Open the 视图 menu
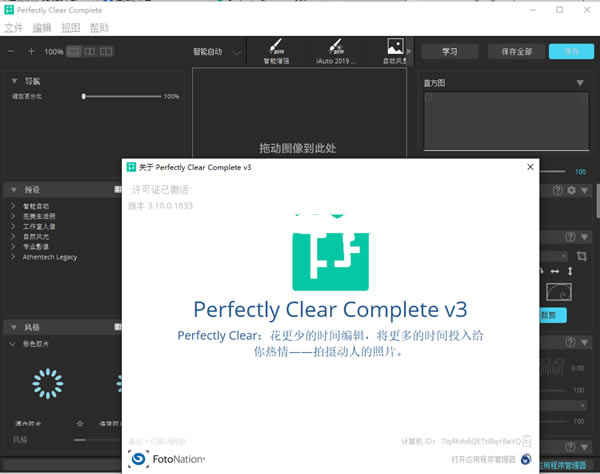This screenshot has width=600, height=474. pyautogui.click(x=71, y=28)
